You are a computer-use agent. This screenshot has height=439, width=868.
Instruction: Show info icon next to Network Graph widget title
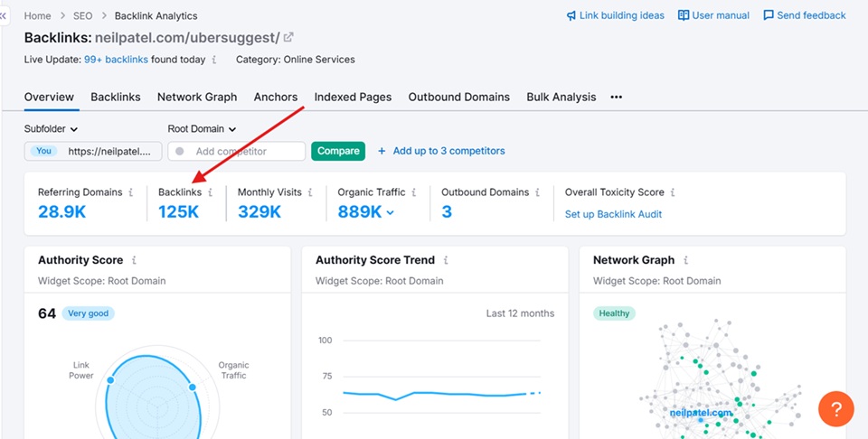pos(685,260)
